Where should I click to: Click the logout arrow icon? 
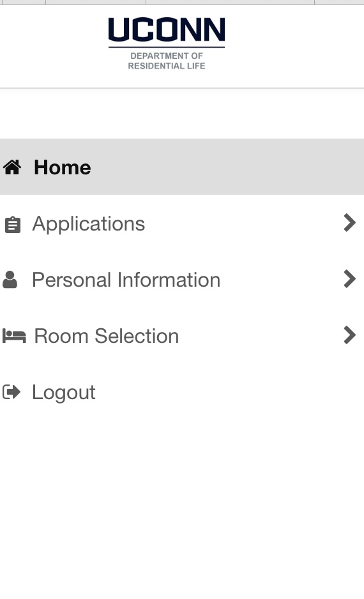point(11,392)
